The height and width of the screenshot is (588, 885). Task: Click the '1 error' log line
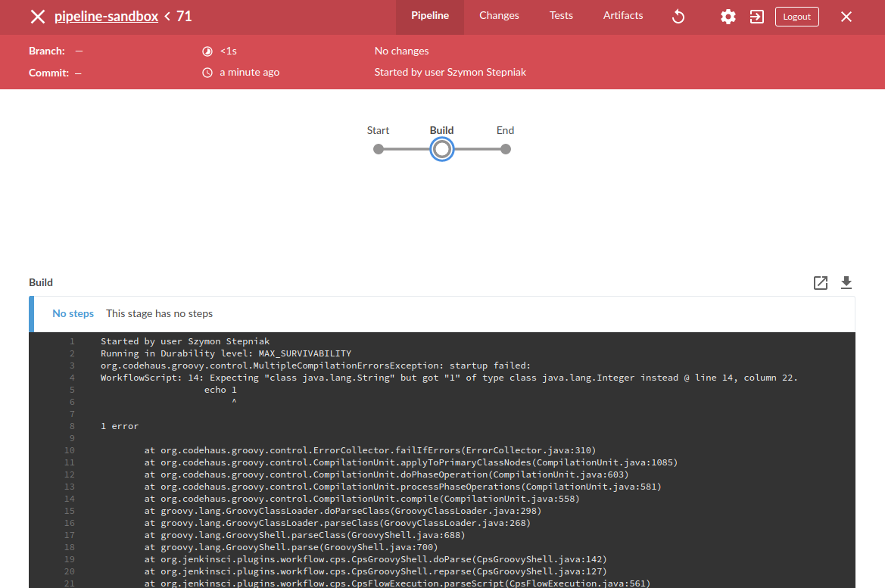119,427
